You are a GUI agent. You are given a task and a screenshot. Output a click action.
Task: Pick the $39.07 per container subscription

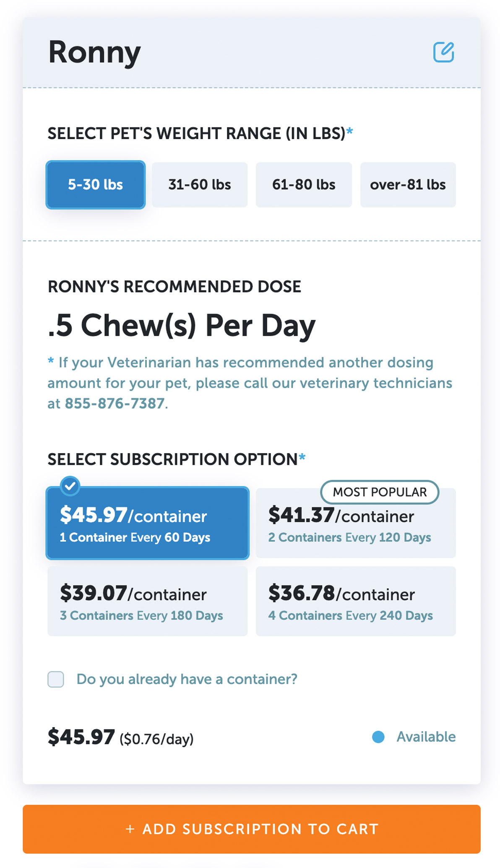pyautogui.click(x=148, y=601)
